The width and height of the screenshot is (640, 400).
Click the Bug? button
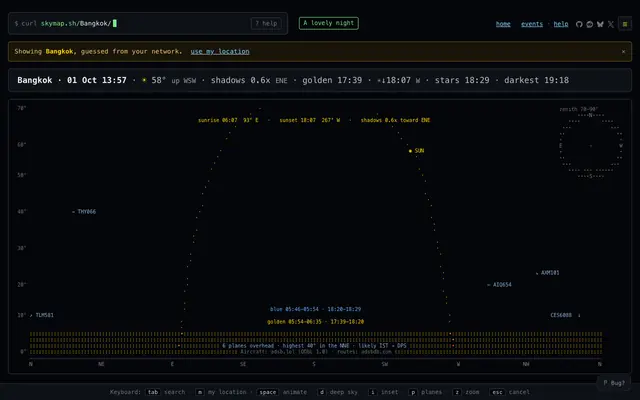[x=614, y=383]
